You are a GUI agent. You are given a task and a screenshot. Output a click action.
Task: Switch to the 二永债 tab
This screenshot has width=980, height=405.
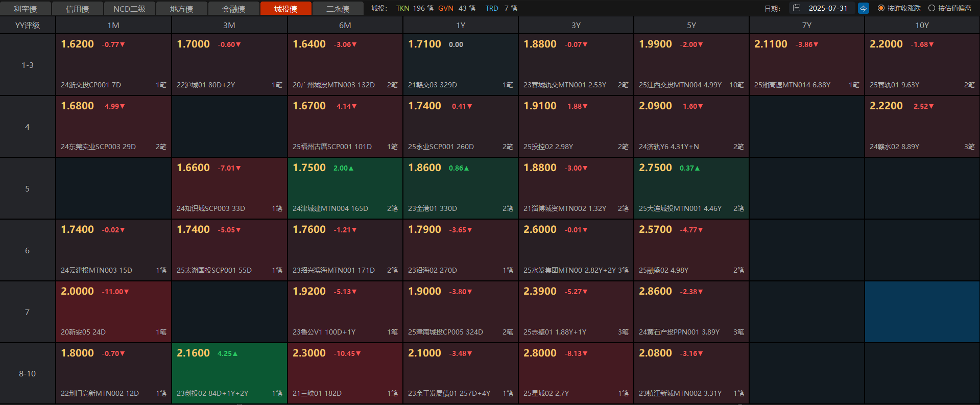tap(338, 9)
